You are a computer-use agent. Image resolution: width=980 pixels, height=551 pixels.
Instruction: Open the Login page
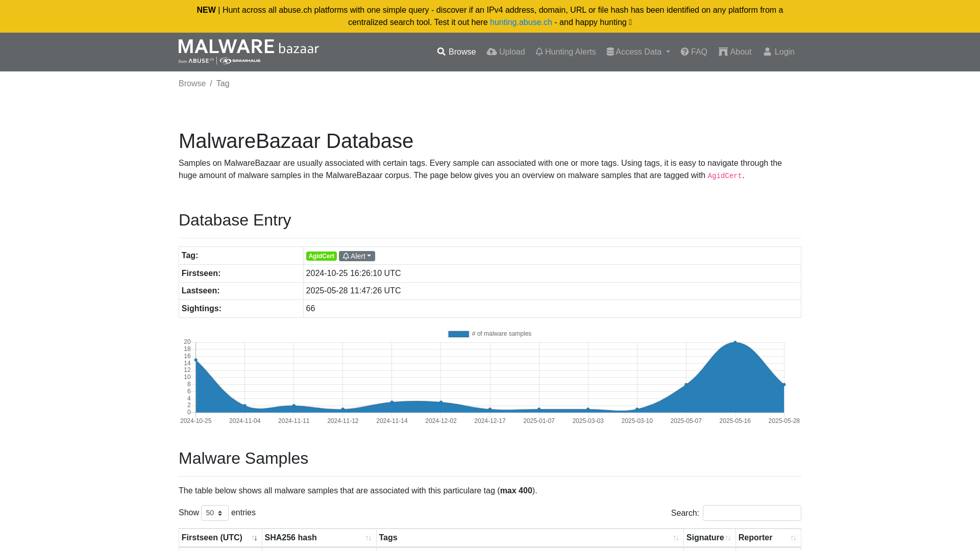click(x=779, y=52)
